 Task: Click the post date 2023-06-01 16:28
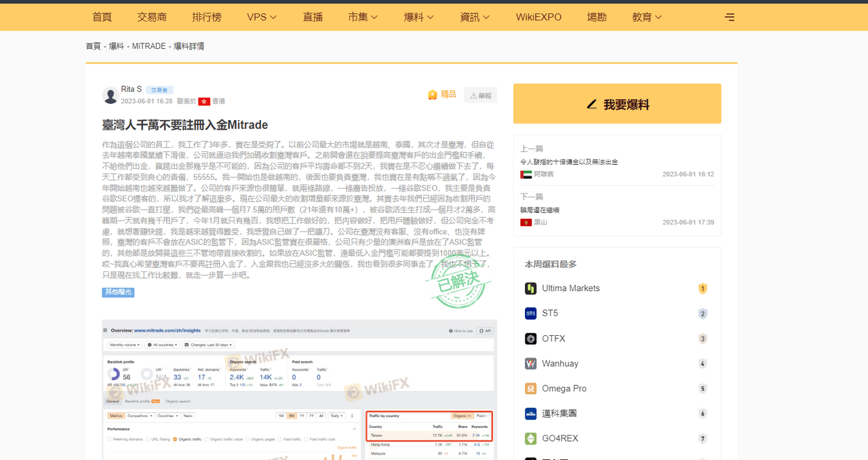[146, 101]
